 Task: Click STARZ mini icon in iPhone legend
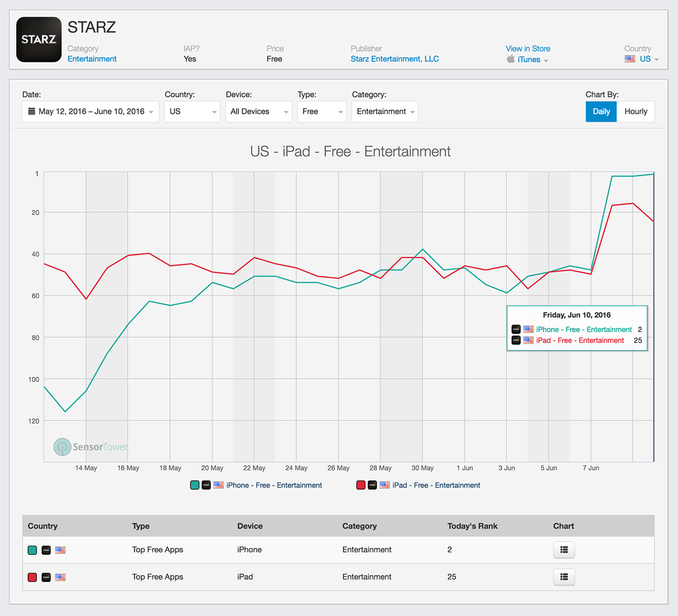pyautogui.click(x=206, y=485)
